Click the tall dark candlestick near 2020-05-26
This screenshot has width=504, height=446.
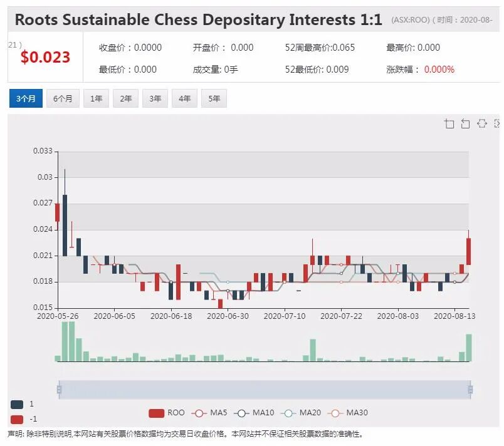pyautogui.click(x=65, y=225)
